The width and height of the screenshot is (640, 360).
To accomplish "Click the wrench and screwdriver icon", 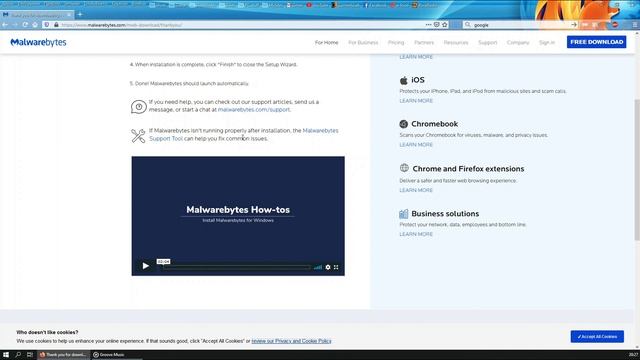I will [x=138, y=136].
